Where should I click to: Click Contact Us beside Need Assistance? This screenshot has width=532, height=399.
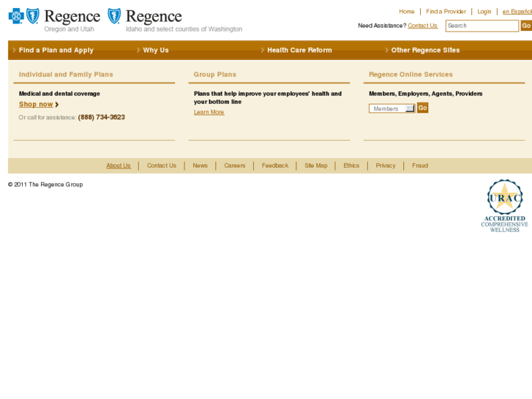coord(422,26)
